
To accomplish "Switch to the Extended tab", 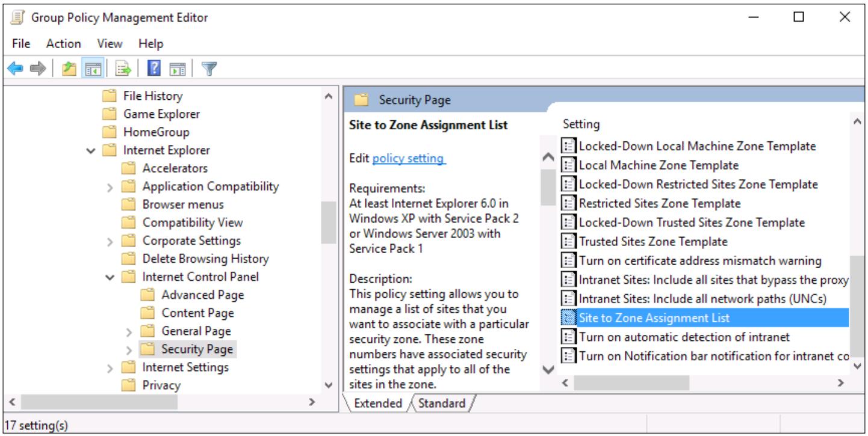I will tap(378, 403).
